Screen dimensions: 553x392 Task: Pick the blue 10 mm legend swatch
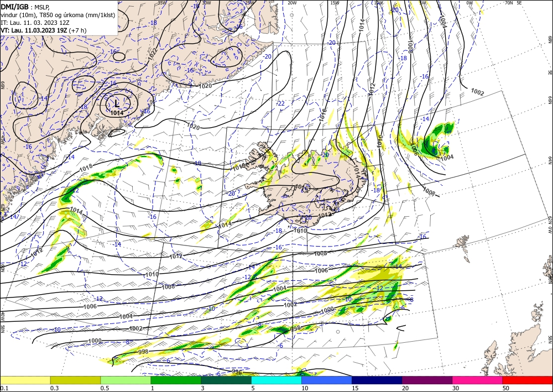327,380
